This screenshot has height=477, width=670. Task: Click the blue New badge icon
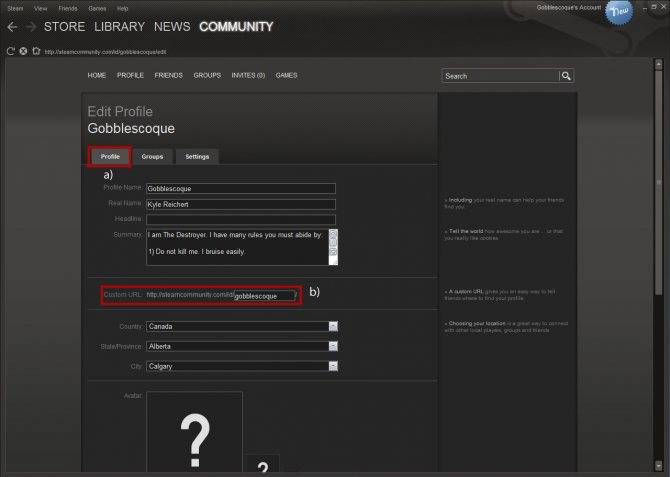coord(619,12)
